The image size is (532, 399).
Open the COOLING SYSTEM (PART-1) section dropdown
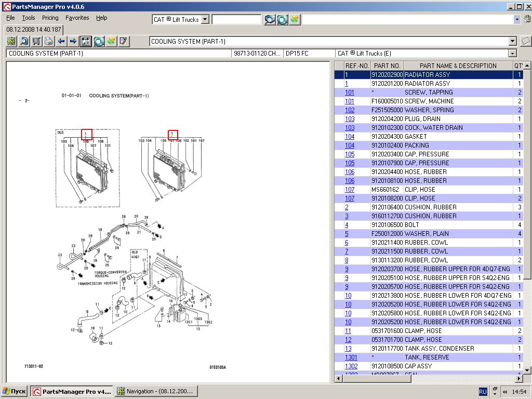click(512, 42)
